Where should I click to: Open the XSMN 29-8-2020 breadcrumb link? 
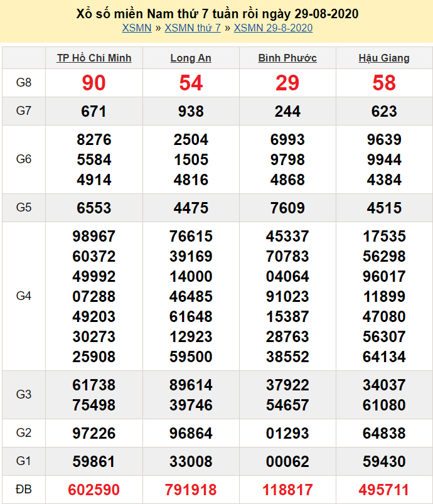click(273, 28)
